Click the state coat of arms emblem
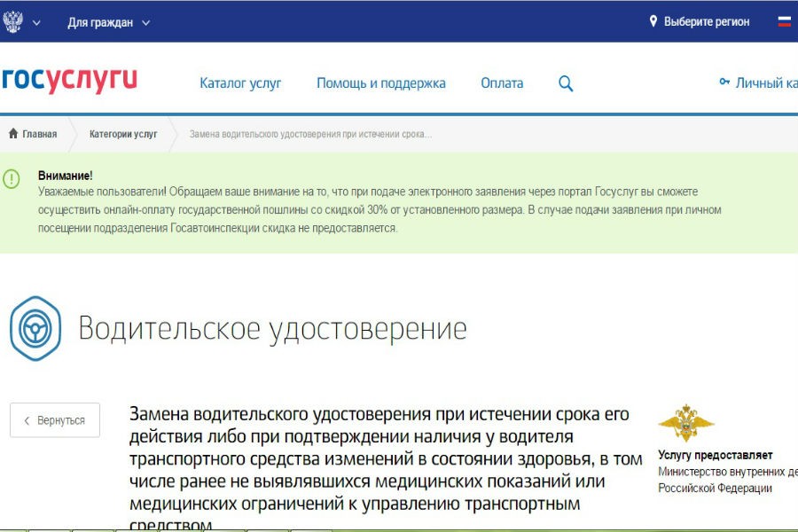This screenshot has height=532, width=798. (x=12, y=20)
